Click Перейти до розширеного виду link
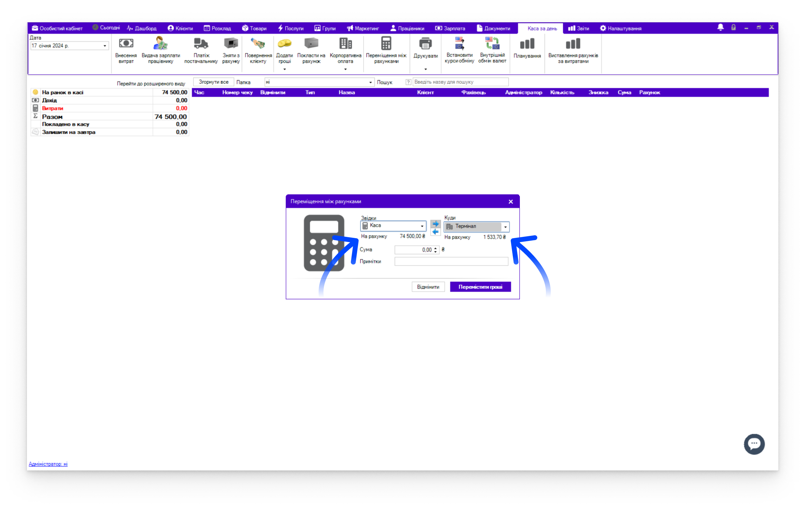 [x=151, y=84]
